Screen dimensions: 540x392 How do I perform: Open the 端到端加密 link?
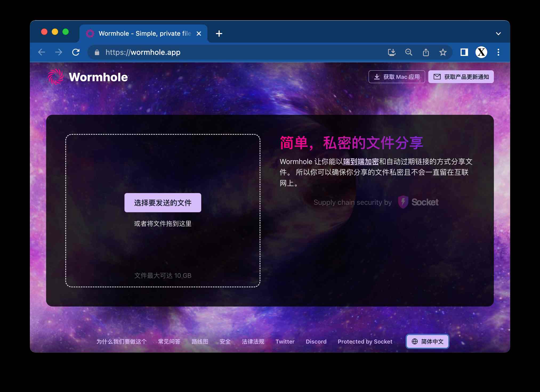361,162
